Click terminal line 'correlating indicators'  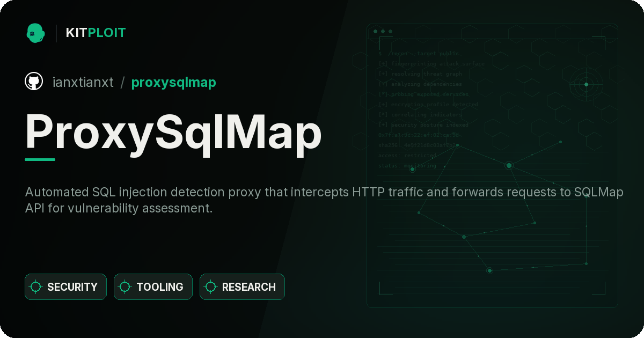click(420, 115)
